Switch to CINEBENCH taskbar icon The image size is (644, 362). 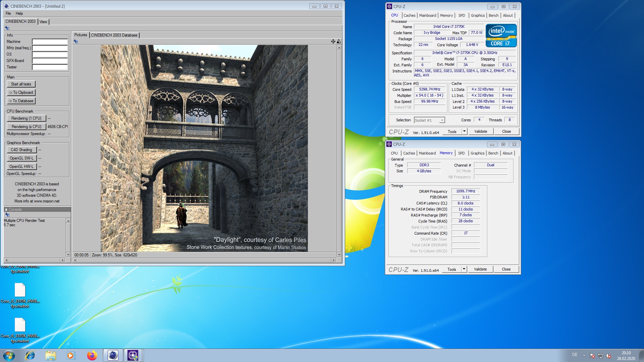click(113, 355)
